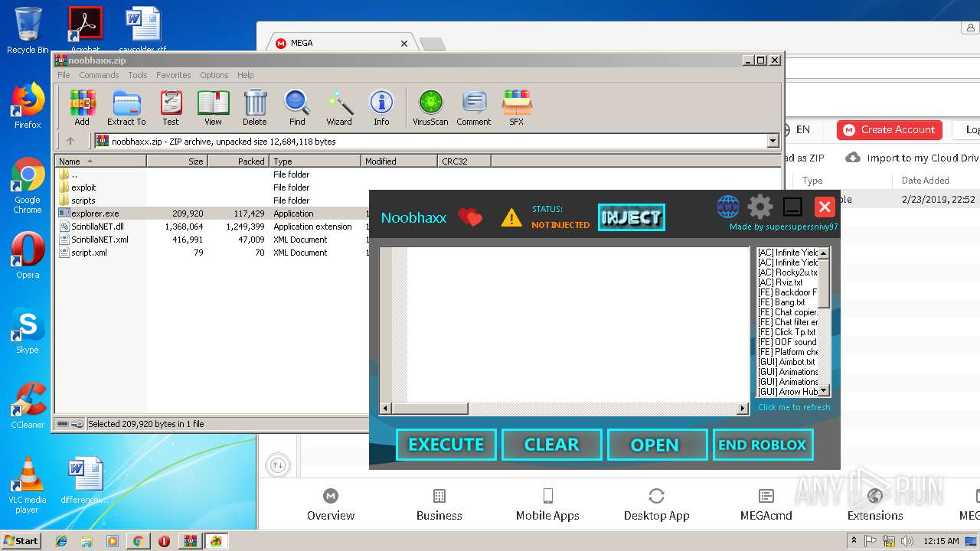Click the Add icon in WinRAR toolbar
Viewport: 980px width, 551px height.
point(82,107)
